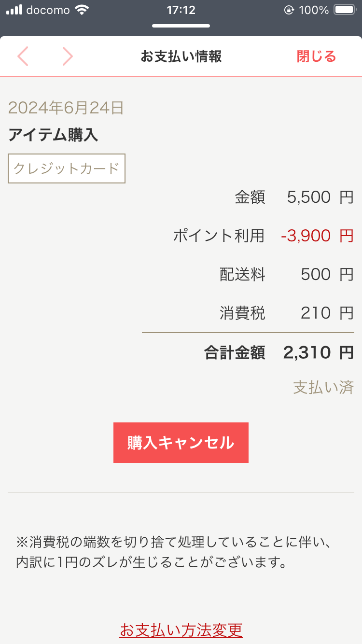
Task: Tap the sheet grabber handle at top
Action: pyautogui.click(x=181, y=26)
